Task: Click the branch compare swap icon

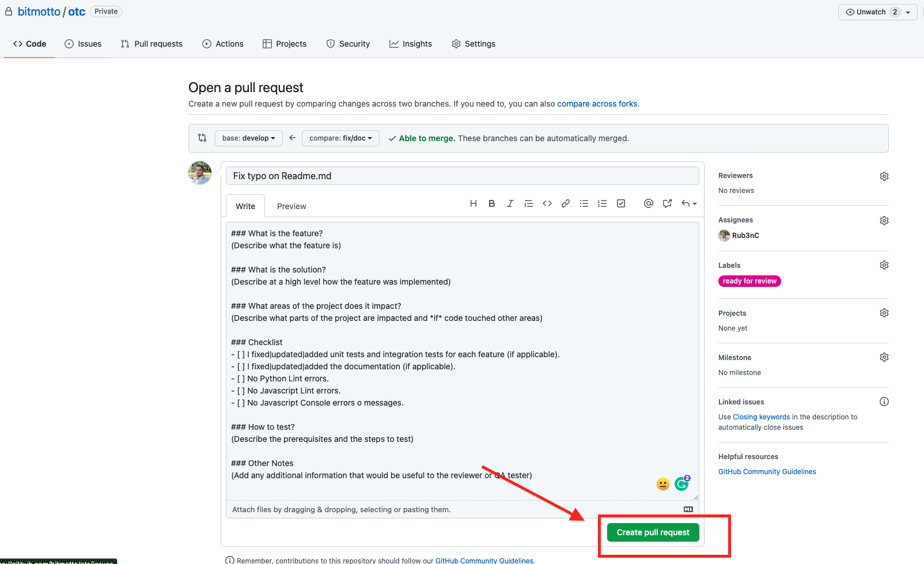Action: click(202, 138)
